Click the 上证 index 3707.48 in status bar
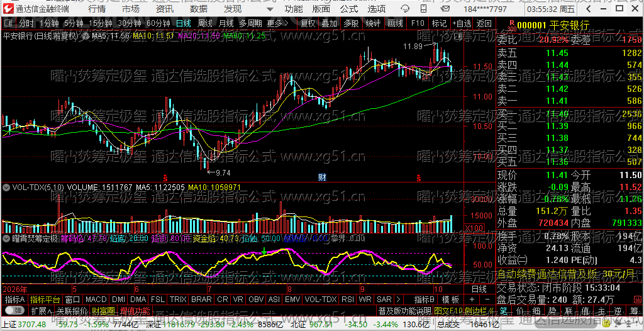Viewport: 644px width, 331px height. (x=23, y=325)
